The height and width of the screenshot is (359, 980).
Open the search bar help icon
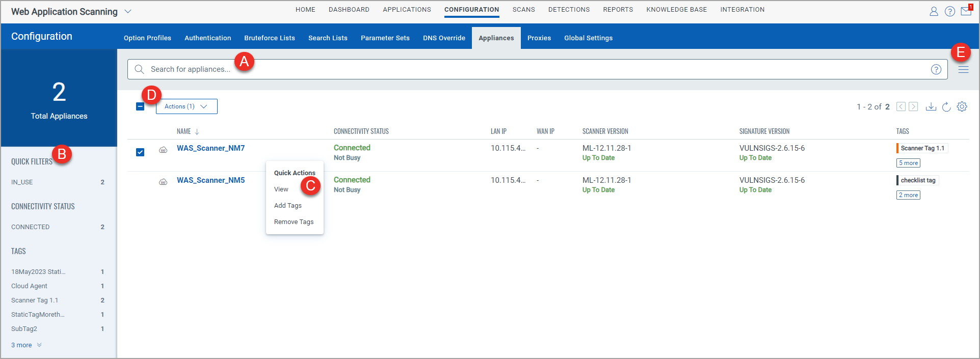(936, 69)
